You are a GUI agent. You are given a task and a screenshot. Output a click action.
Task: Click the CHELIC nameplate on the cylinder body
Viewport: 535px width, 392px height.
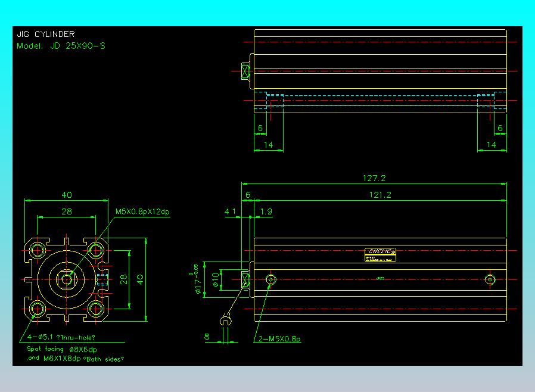[380, 254]
